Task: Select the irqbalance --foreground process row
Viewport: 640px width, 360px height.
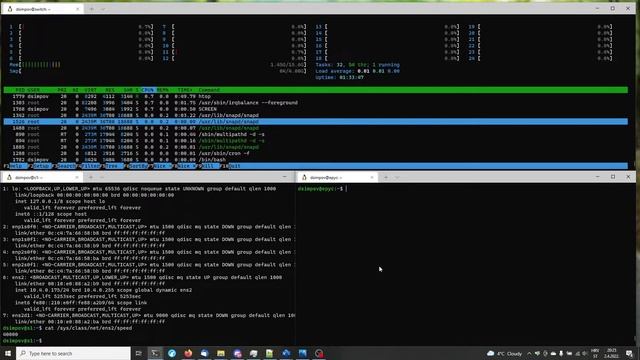Action: point(316,103)
